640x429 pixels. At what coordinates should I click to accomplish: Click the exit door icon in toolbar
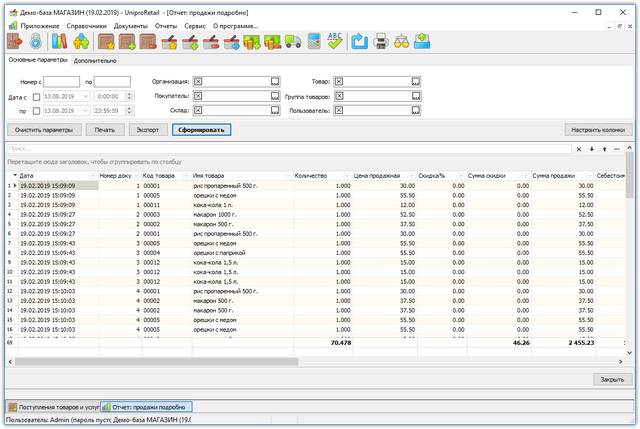coord(15,41)
